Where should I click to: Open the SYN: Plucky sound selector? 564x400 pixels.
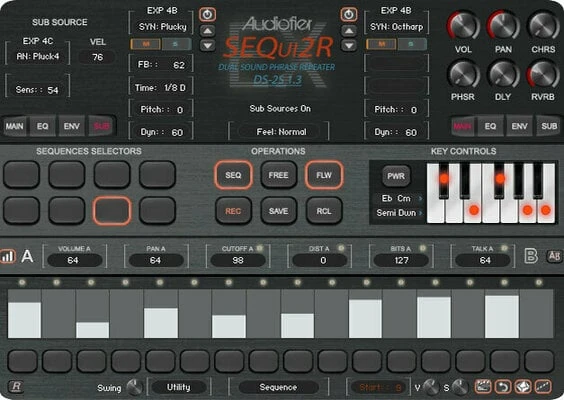click(163, 27)
